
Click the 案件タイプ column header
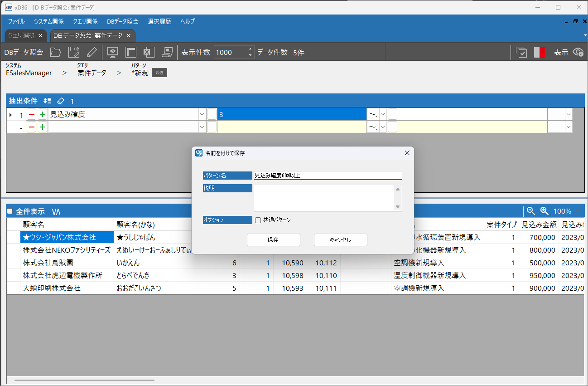click(x=501, y=225)
